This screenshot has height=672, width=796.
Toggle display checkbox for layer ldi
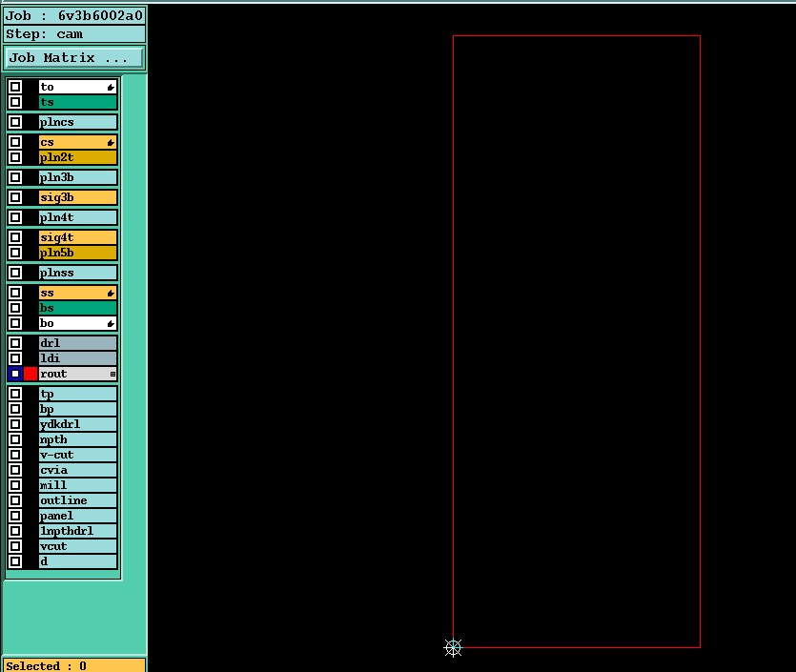tap(15, 358)
